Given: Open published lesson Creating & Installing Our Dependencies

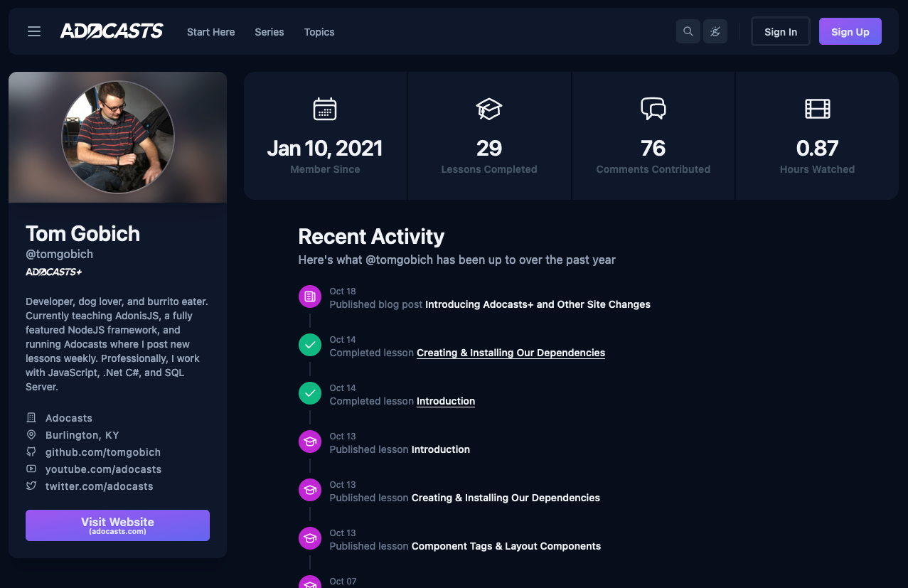Looking at the screenshot, I should coord(506,498).
